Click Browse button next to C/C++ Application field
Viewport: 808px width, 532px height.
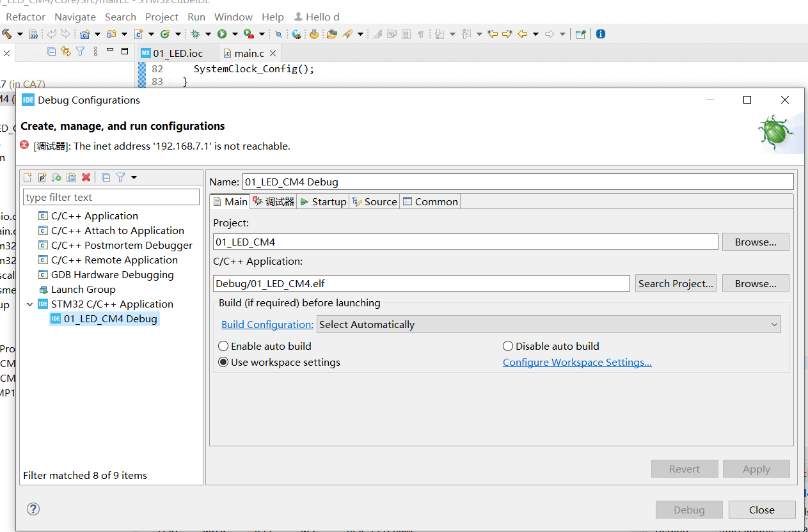(756, 283)
